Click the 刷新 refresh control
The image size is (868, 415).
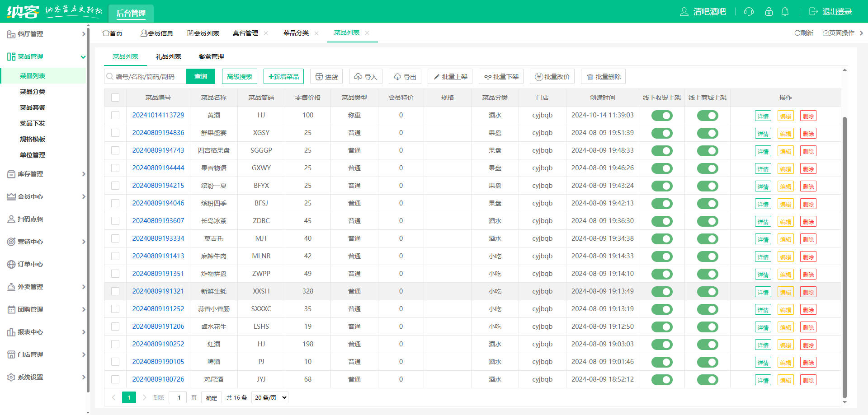804,33
